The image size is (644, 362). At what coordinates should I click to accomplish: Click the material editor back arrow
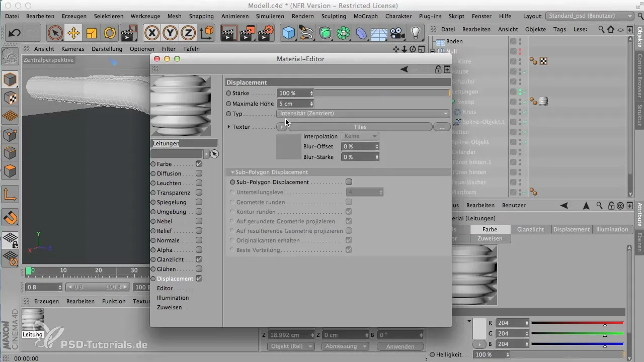404,69
